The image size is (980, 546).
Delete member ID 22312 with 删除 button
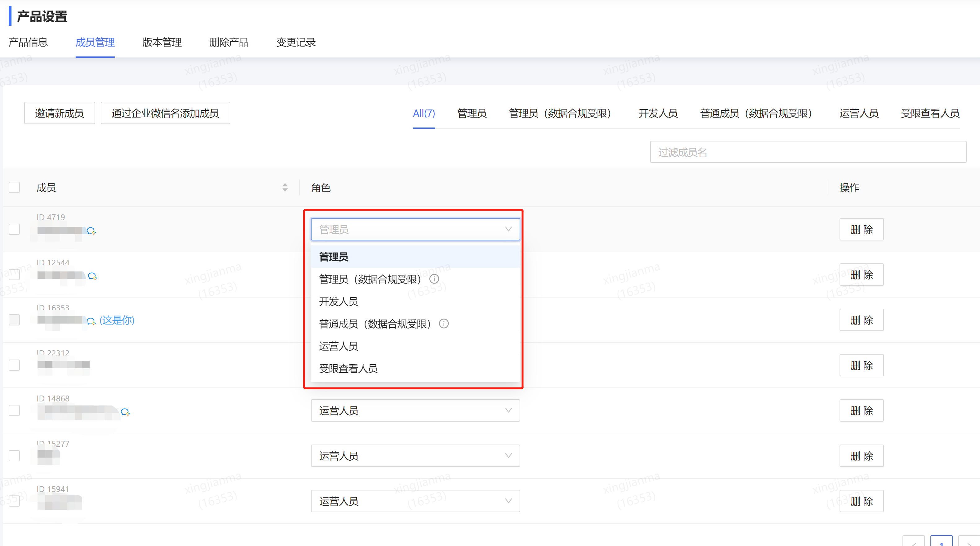(x=862, y=365)
